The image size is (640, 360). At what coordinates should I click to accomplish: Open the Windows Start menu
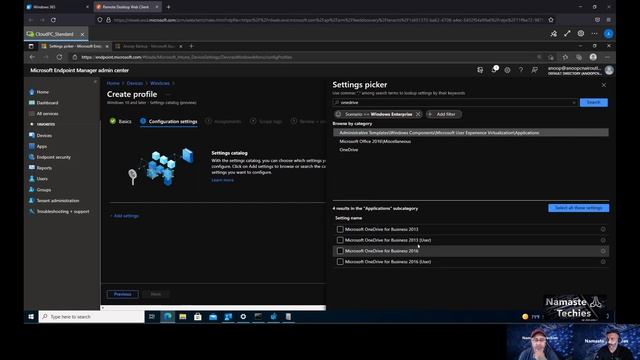point(31,317)
